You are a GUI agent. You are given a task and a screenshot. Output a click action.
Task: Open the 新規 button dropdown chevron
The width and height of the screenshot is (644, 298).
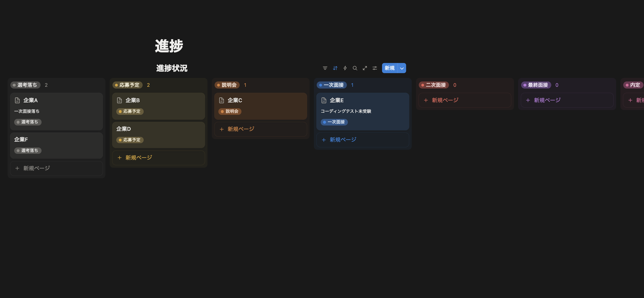pyautogui.click(x=401, y=68)
